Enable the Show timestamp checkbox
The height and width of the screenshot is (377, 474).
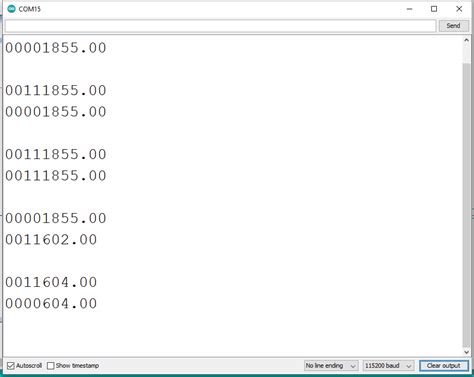pyautogui.click(x=50, y=366)
